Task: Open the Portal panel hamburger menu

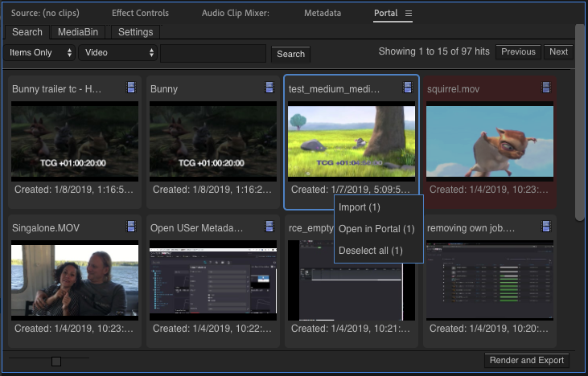Action: tap(409, 13)
